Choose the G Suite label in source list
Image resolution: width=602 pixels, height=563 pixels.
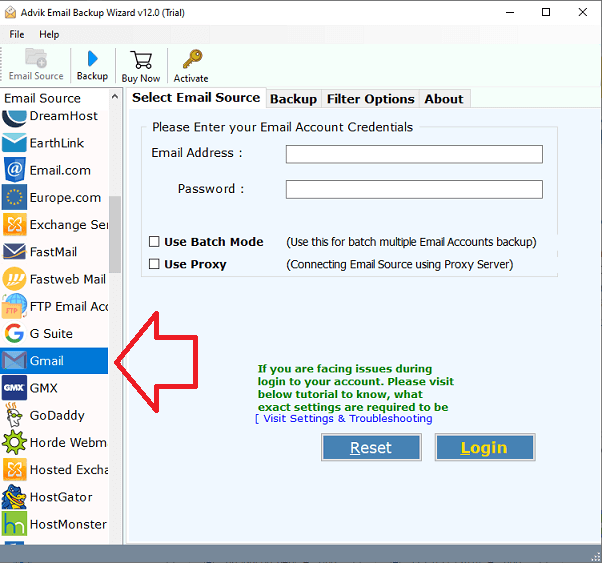(x=51, y=333)
